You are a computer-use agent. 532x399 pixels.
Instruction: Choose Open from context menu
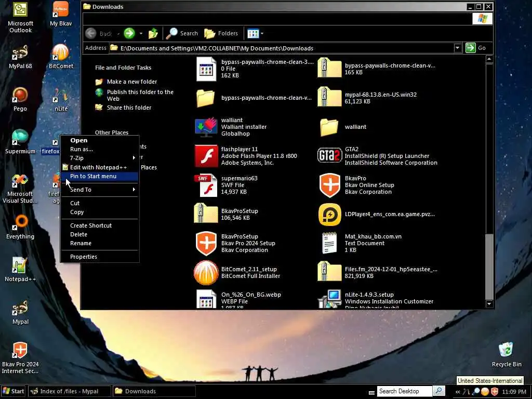point(100,140)
